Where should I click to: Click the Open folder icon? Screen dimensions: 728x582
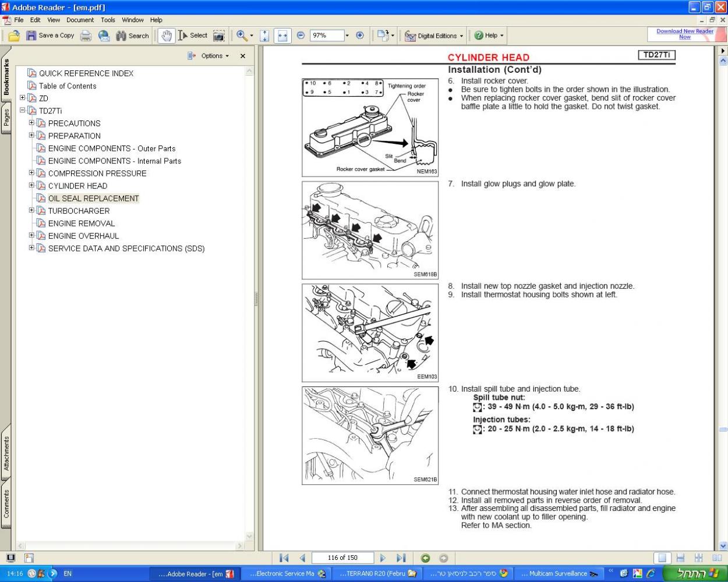[x=14, y=36]
